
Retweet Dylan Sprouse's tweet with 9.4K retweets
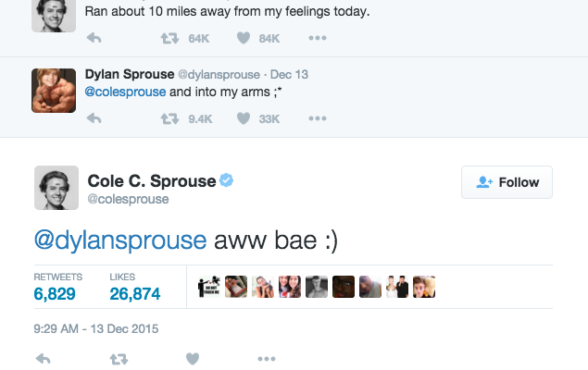(x=169, y=118)
